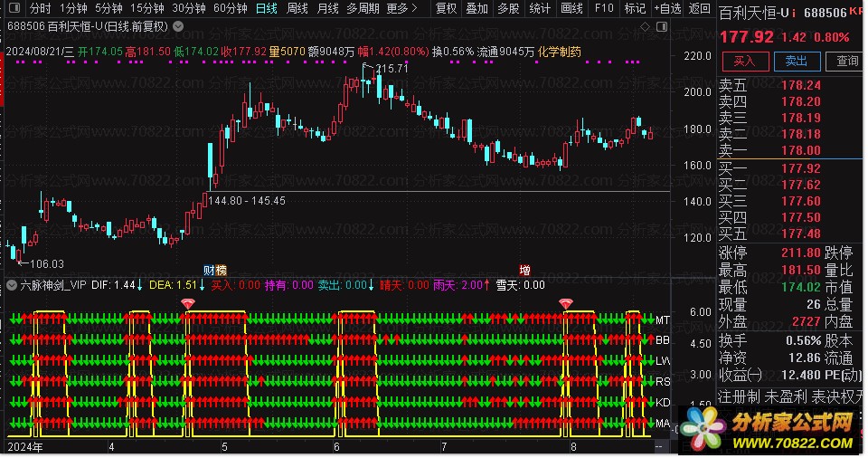This screenshot has width=868, height=458.
Task: Click the 144.80 - 145.45 gap label
Action: pos(247,201)
